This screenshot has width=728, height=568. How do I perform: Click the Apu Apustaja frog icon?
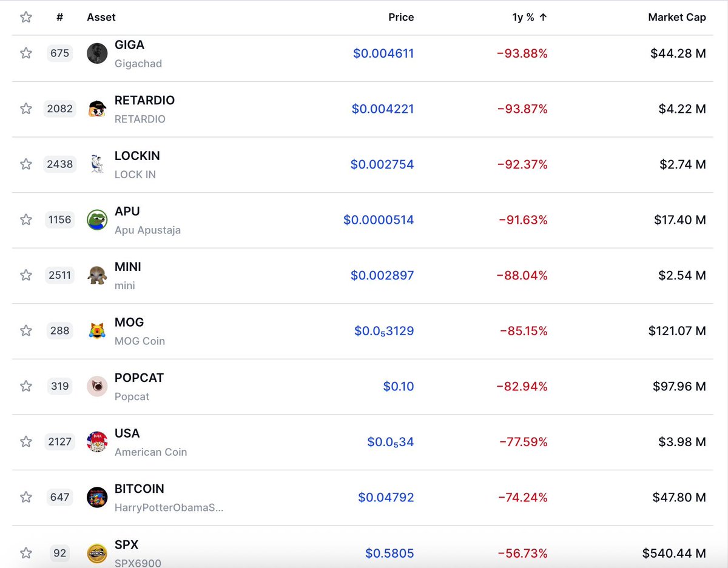pos(97,219)
